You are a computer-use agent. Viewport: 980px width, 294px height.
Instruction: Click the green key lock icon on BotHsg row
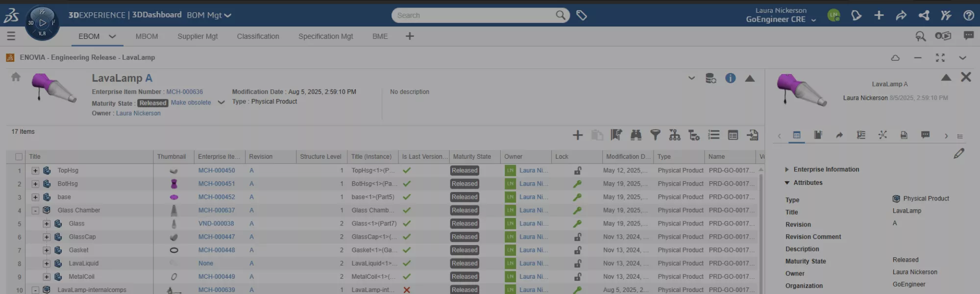pyautogui.click(x=578, y=184)
